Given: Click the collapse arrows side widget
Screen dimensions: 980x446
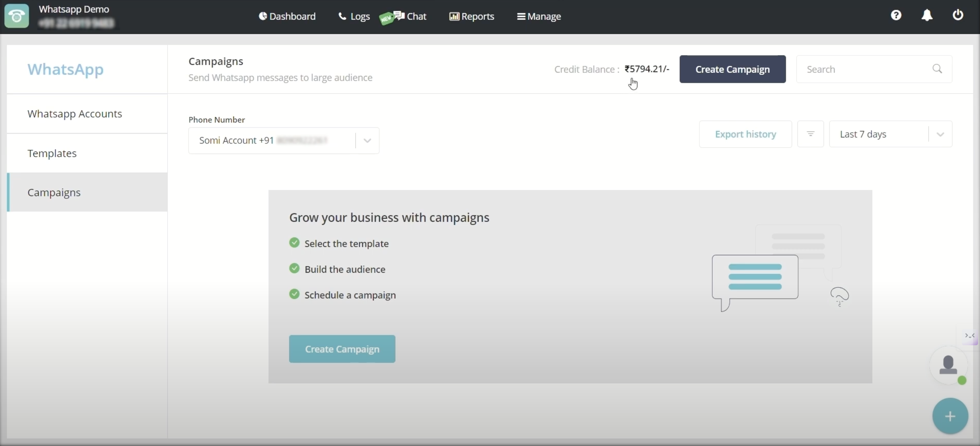Looking at the screenshot, I should point(970,336).
